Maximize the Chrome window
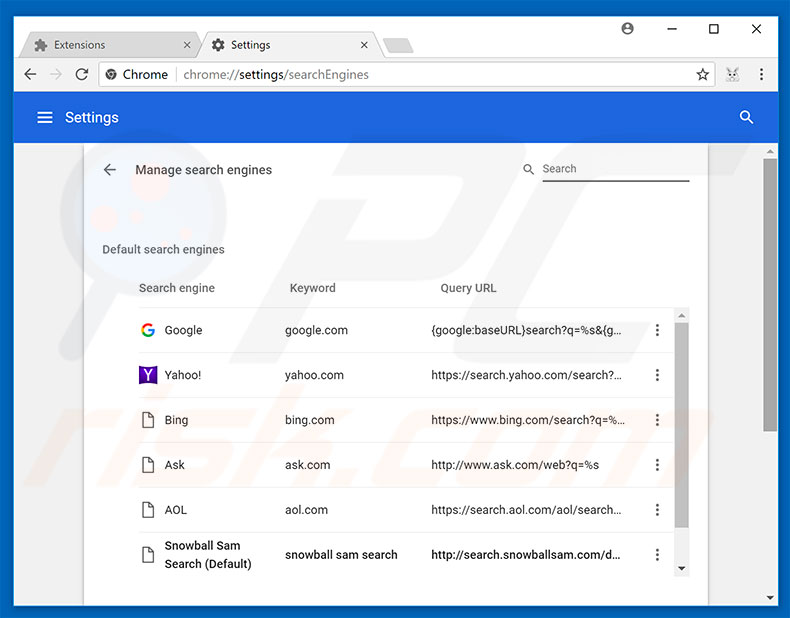 pyautogui.click(x=713, y=29)
